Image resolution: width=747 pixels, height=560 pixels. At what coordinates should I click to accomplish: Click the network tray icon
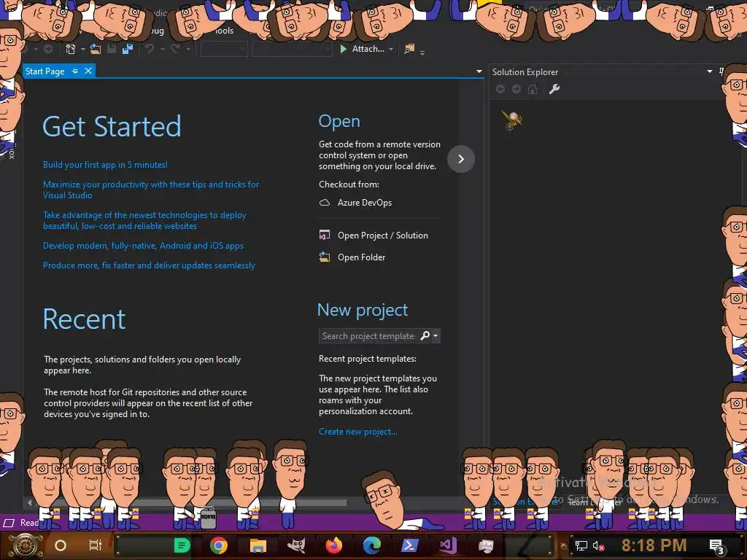[581, 545]
